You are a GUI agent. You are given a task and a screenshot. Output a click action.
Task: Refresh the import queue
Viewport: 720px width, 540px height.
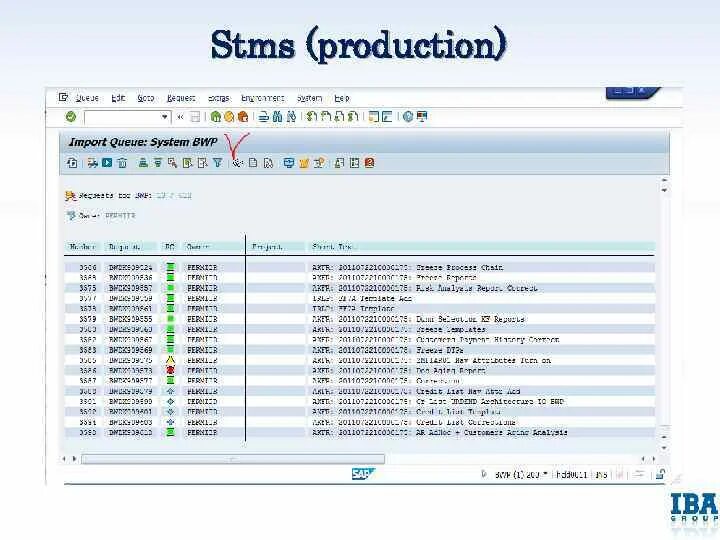click(x=72, y=163)
